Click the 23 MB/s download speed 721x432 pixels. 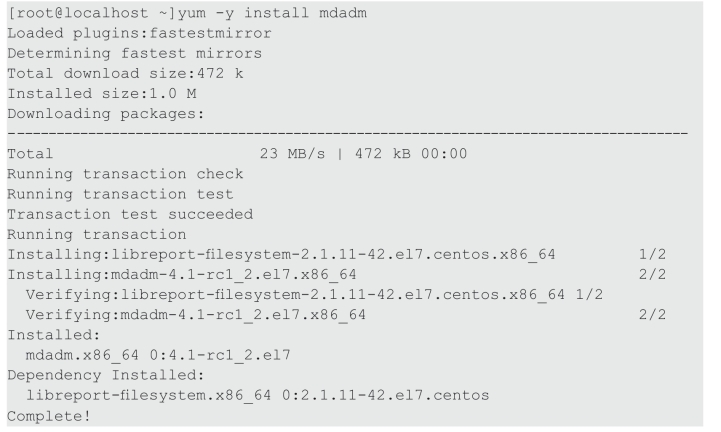click(x=292, y=154)
